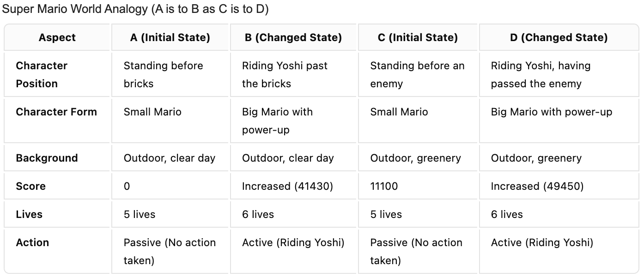Select the "11100" score cell

[384, 186]
